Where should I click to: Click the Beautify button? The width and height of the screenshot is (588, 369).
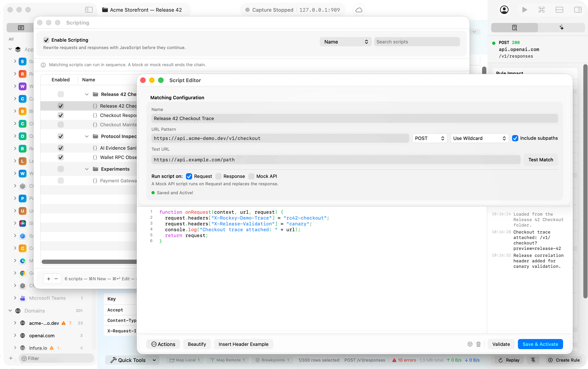[x=197, y=344]
